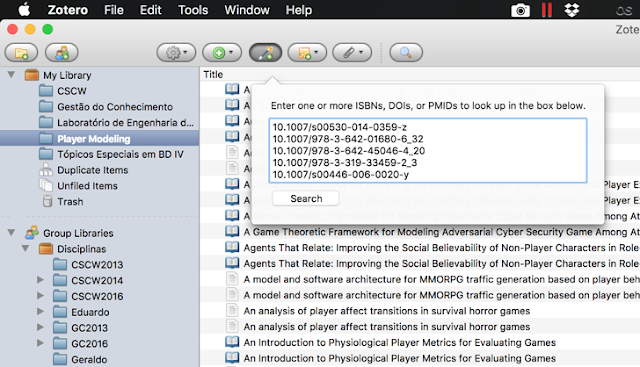Open the File menu

tap(113, 9)
